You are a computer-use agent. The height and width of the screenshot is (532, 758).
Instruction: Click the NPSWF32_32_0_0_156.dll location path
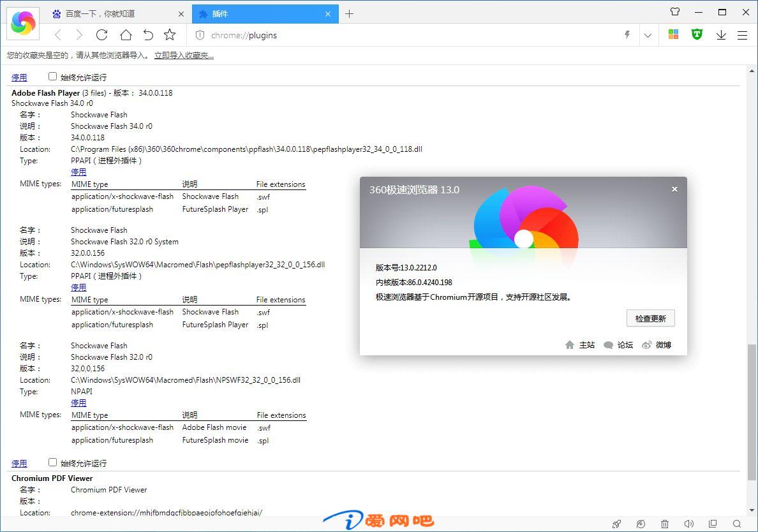(x=186, y=380)
